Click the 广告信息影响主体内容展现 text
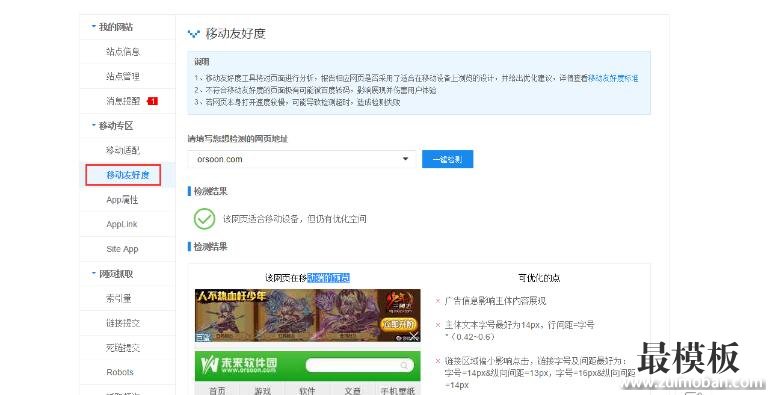This screenshot has height=395, width=771. [x=495, y=301]
